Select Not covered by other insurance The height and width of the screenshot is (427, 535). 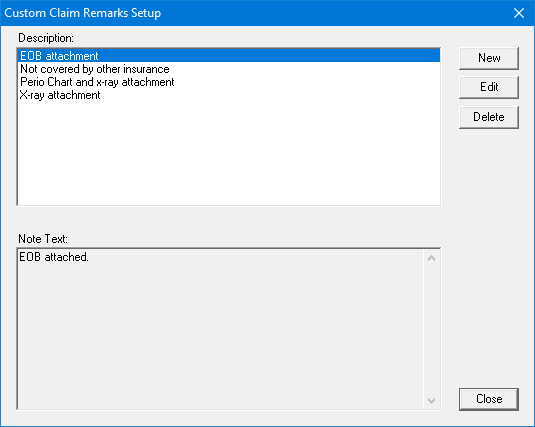click(x=229, y=69)
